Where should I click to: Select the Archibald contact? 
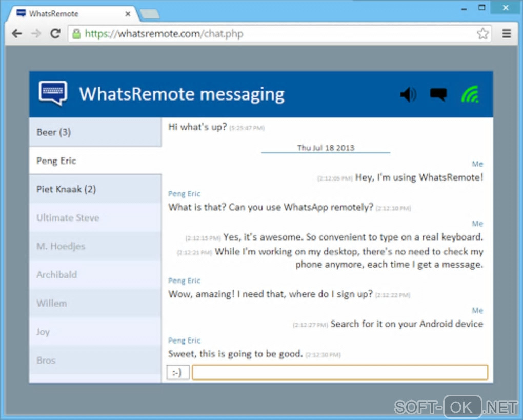coord(95,274)
